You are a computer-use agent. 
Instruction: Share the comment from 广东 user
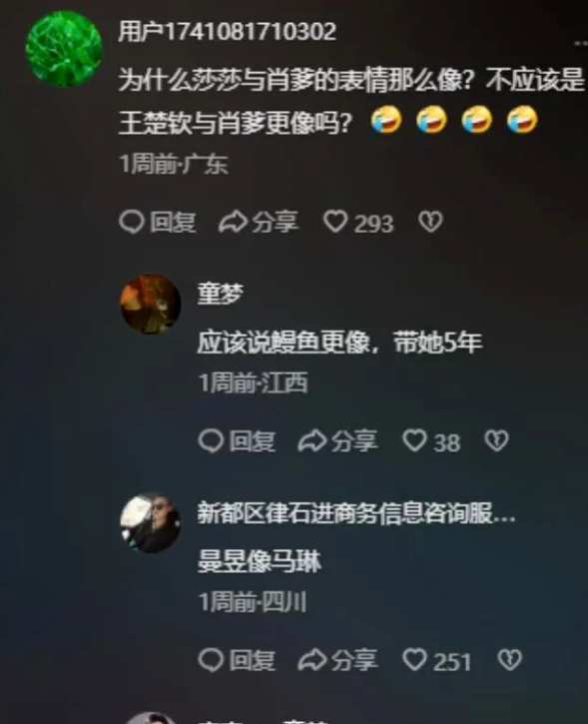tap(259, 222)
